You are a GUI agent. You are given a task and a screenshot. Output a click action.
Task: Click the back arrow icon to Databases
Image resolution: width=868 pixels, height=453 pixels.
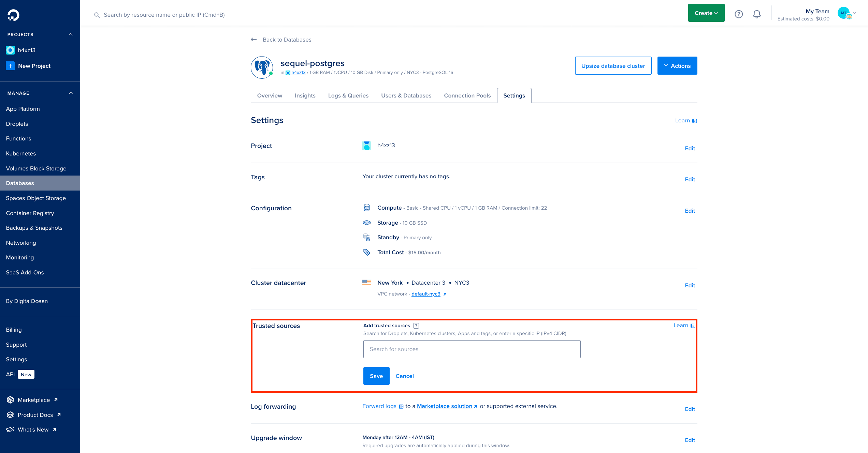pos(254,40)
